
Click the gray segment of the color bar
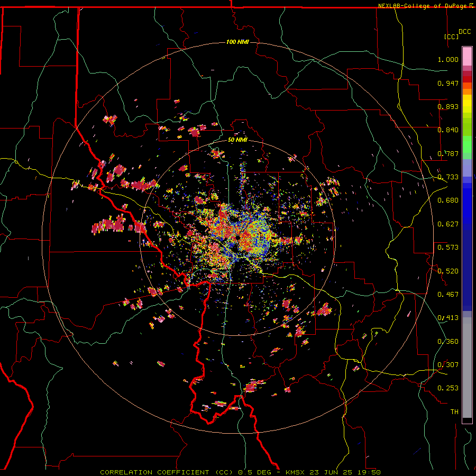467,368
